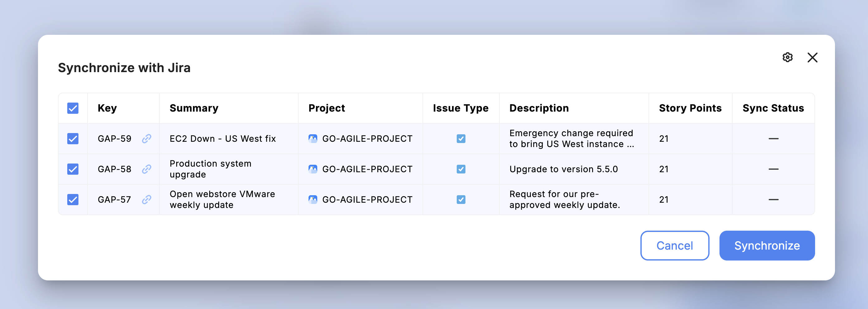The height and width of the screenshot is (309, 868).
Task: Click the project icon in the GAP-58 row
Action: coord(314,169)
